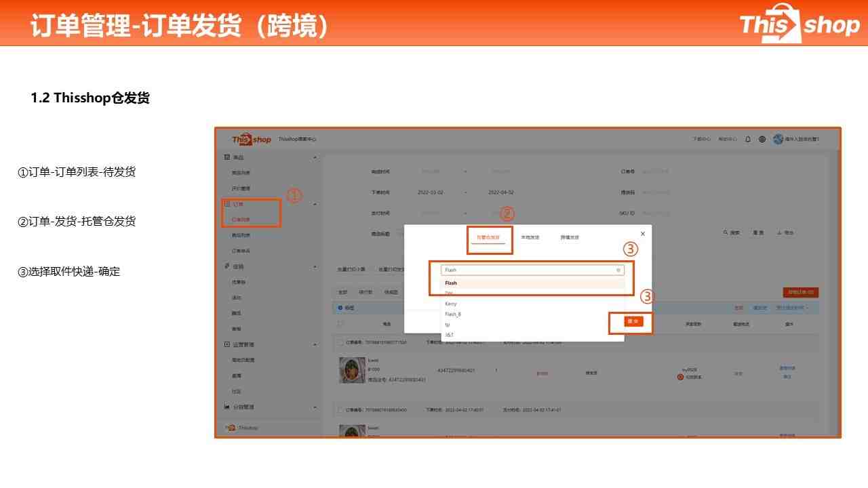Select the 全部 order status tab
Viewport: 868px width, 488px height.
click(x=342, y=292)
